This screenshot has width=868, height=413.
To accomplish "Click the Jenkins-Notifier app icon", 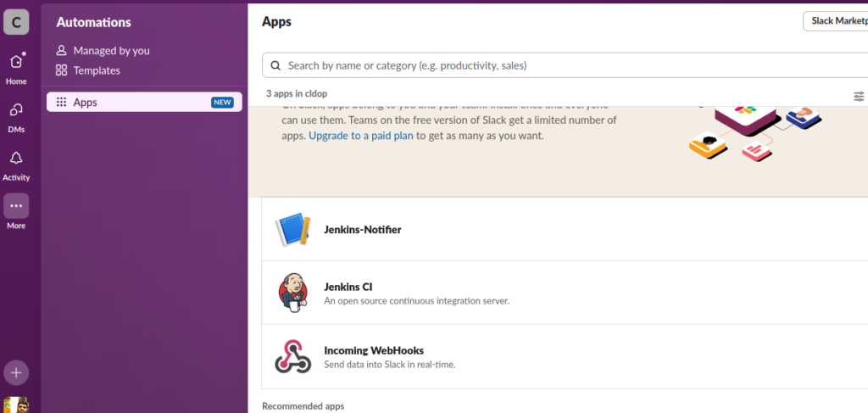I will point(292,229).
